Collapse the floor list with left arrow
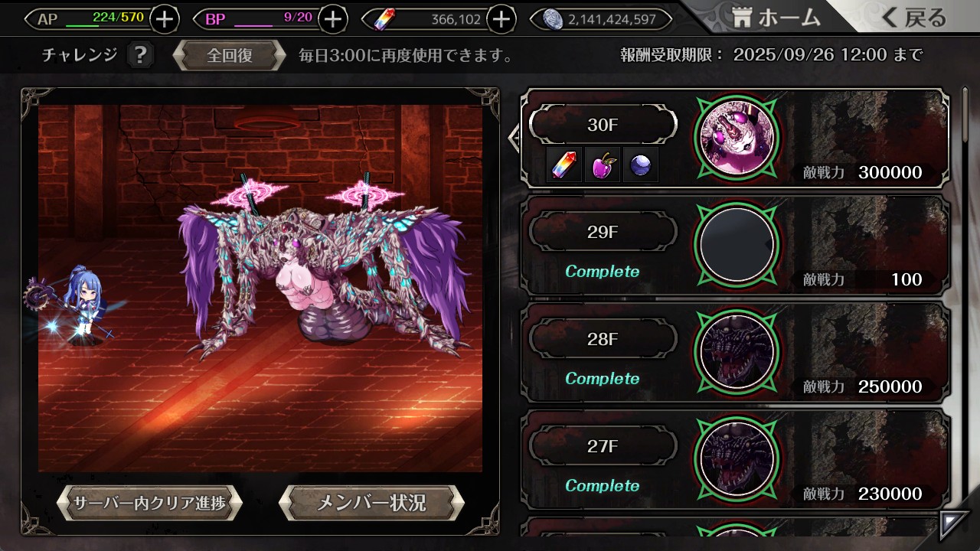 (514, 138)
